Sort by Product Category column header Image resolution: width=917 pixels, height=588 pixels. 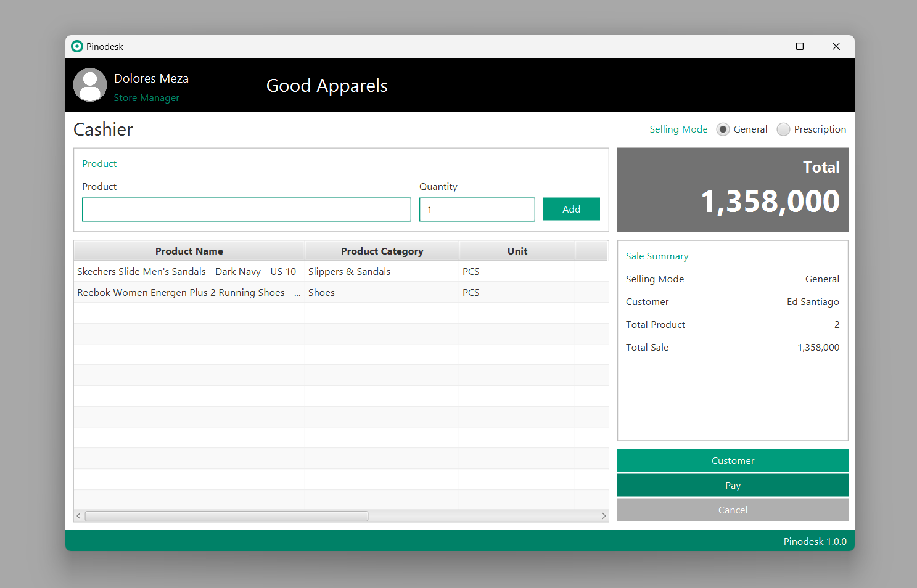pyautogui.click(x=382, y=251)
